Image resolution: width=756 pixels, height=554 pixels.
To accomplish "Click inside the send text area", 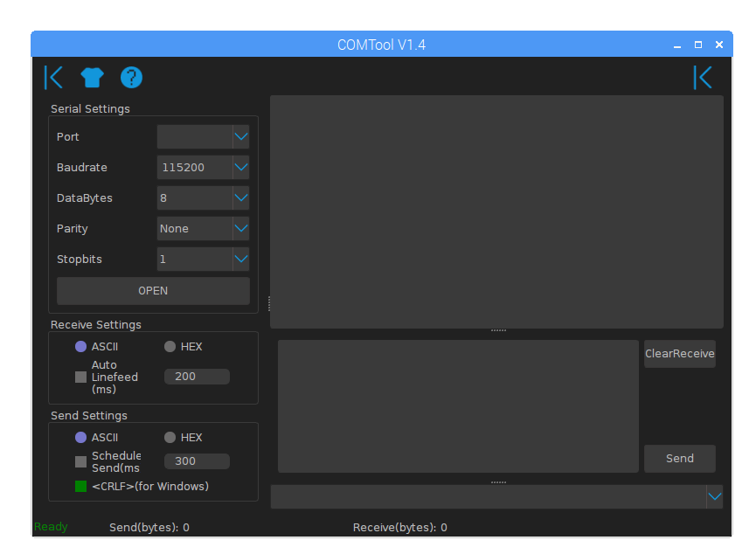I will tap(458, 406).
